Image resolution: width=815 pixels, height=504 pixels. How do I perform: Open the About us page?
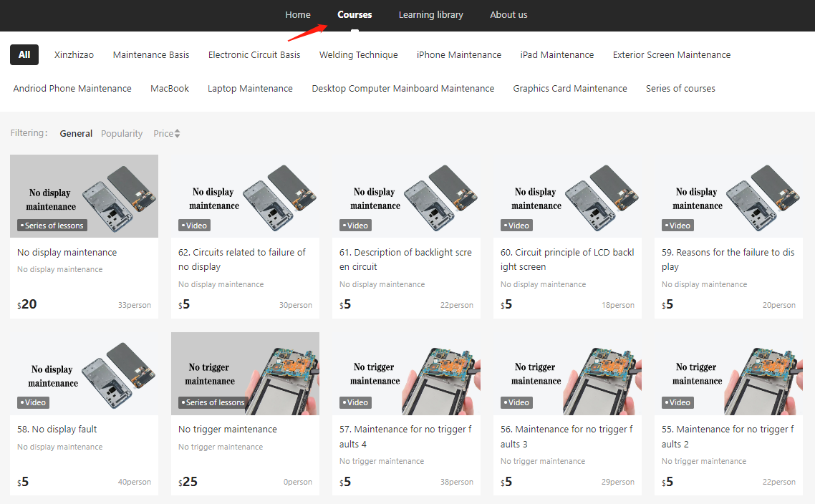[508, 15]
